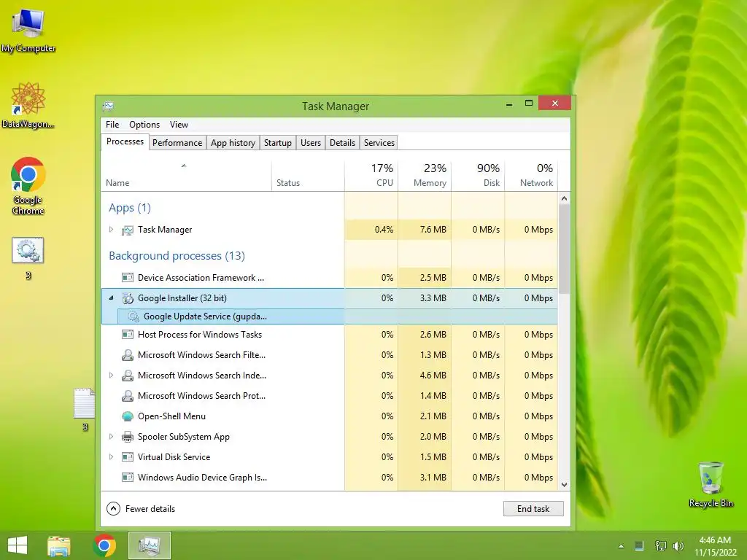Viewport: 747px width, 560px height.
Task: Click the scrollbar up arrow
Action: pos(564,198)
